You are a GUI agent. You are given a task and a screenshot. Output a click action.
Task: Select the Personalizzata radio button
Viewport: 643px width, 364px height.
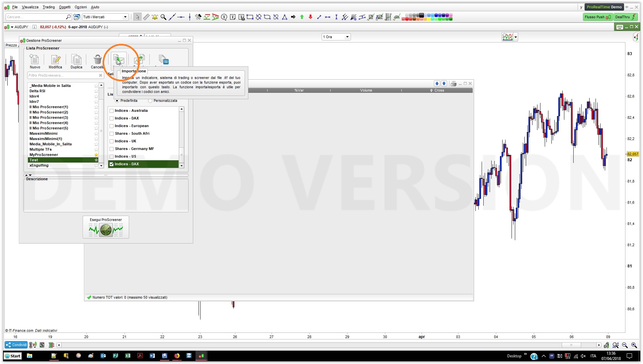(x=150, y=101)
